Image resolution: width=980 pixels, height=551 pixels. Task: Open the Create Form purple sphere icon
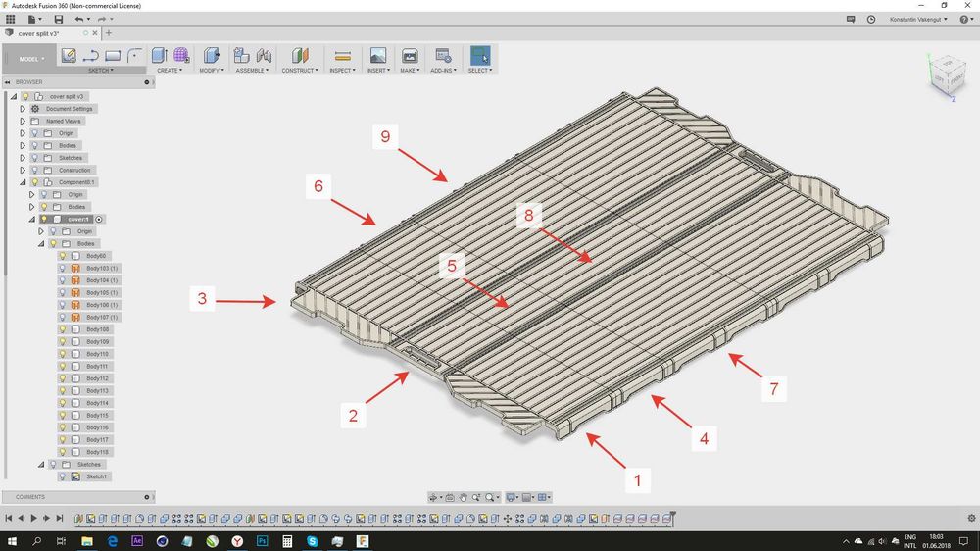click(x=181, y=55)
